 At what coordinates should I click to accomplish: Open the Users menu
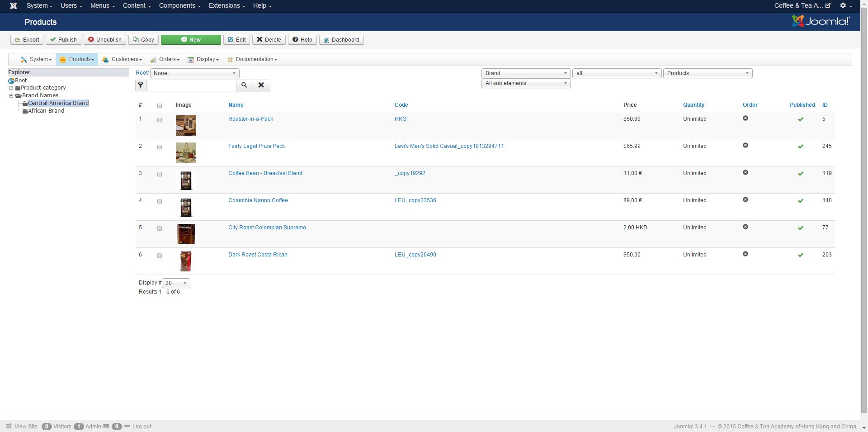(71, 6)
